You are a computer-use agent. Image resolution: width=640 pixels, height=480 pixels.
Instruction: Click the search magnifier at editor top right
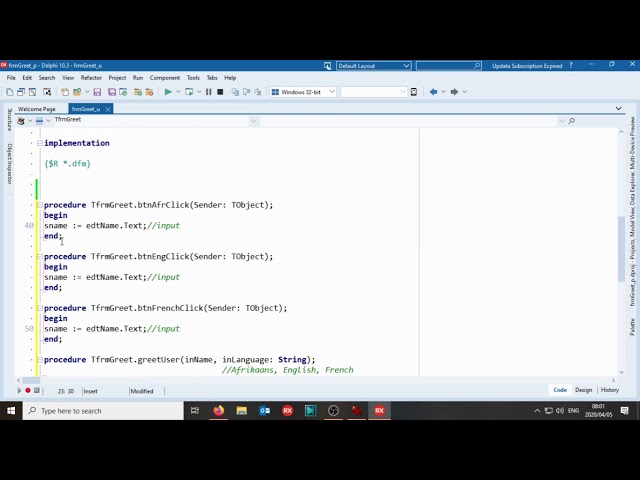pyautogui.click(x=572, y=121)
